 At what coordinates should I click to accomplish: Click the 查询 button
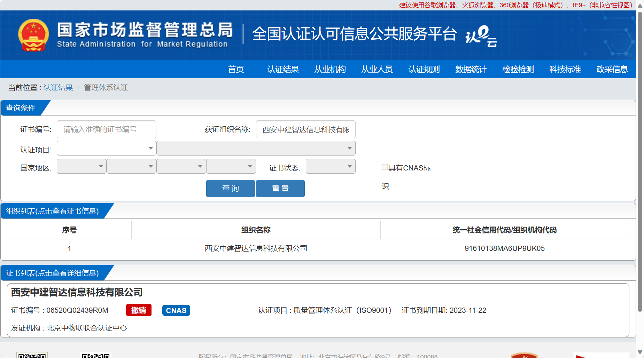(231, 189)
